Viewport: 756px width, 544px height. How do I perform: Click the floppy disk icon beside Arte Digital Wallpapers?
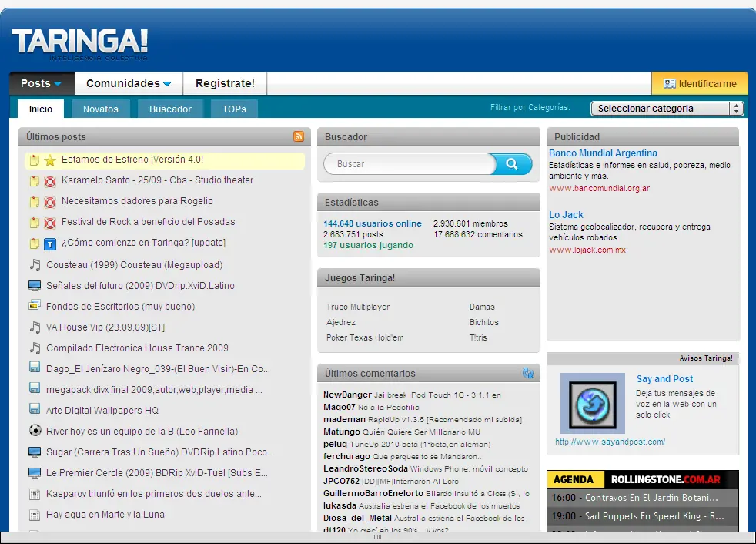click(x=35, y=410)
